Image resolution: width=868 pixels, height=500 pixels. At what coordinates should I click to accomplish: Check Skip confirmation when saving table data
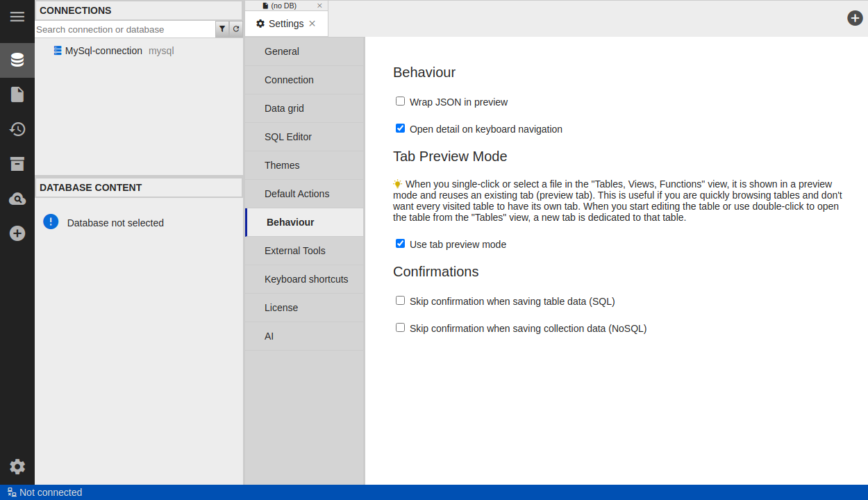[x=400, y=301]
